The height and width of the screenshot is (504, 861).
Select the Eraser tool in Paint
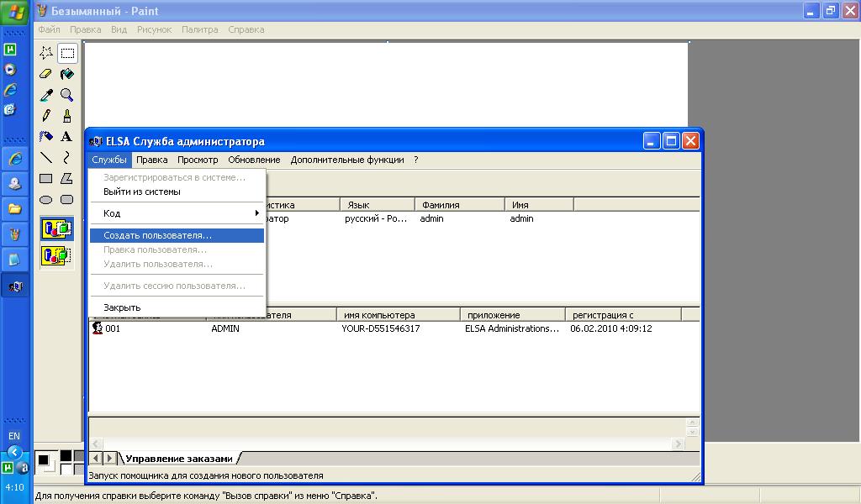pyautogui.click(x=46, y=74)
